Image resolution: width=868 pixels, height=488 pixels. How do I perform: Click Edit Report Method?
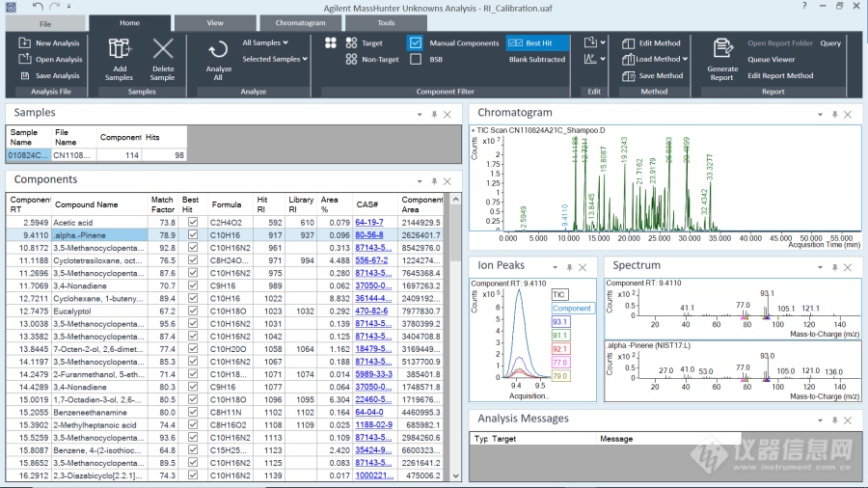[780, 76]
